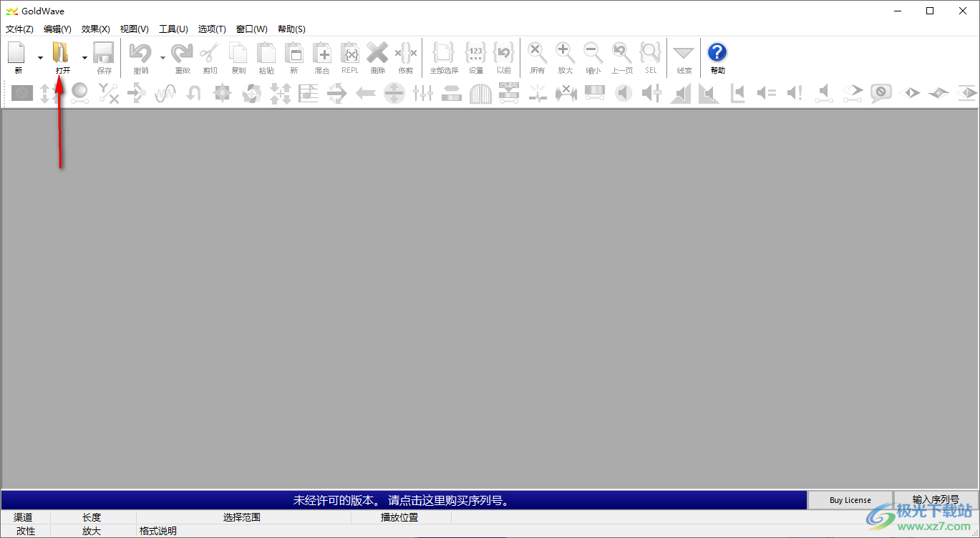Click the equalizer sliders effect icon
This screenshot has width=980, height=538.
click(x=423, y=92)
